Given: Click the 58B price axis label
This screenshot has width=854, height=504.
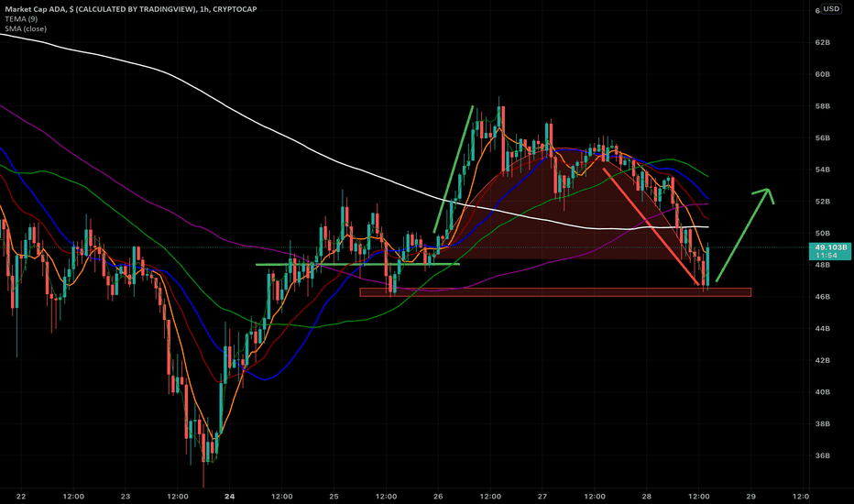Looking at the screenshot, I should (x=823, y=106).
